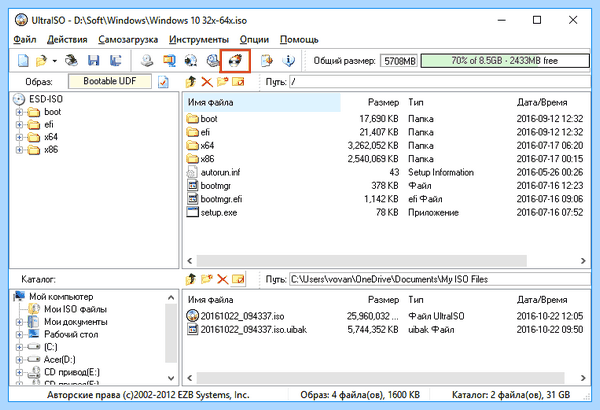This screenshot has width=600, height=410.
Task: Save the image with floppy disk icon
Action: point(94,60)
